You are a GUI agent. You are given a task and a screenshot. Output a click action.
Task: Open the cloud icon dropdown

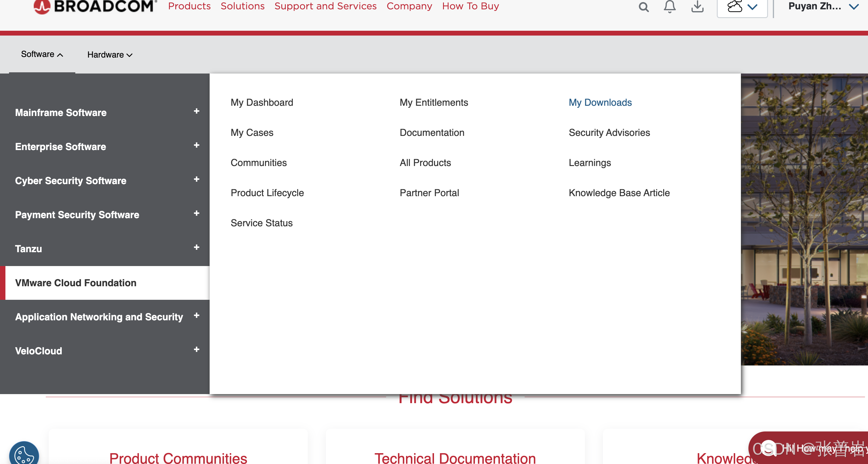pos(742,7)
